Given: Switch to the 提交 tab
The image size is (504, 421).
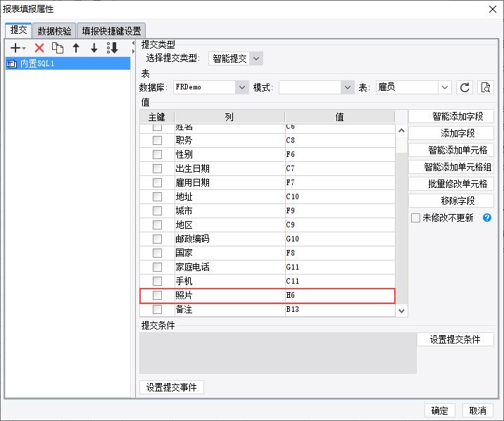Looking at the screenshot, I should tap(18, 30).
